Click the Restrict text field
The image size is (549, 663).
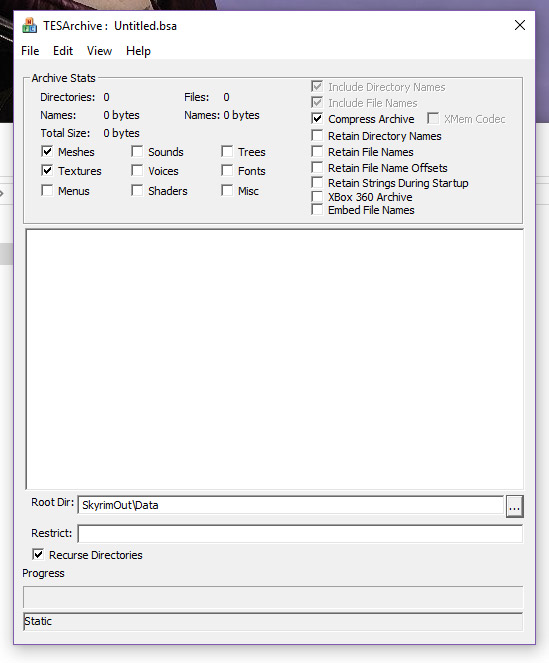[300, 534]
